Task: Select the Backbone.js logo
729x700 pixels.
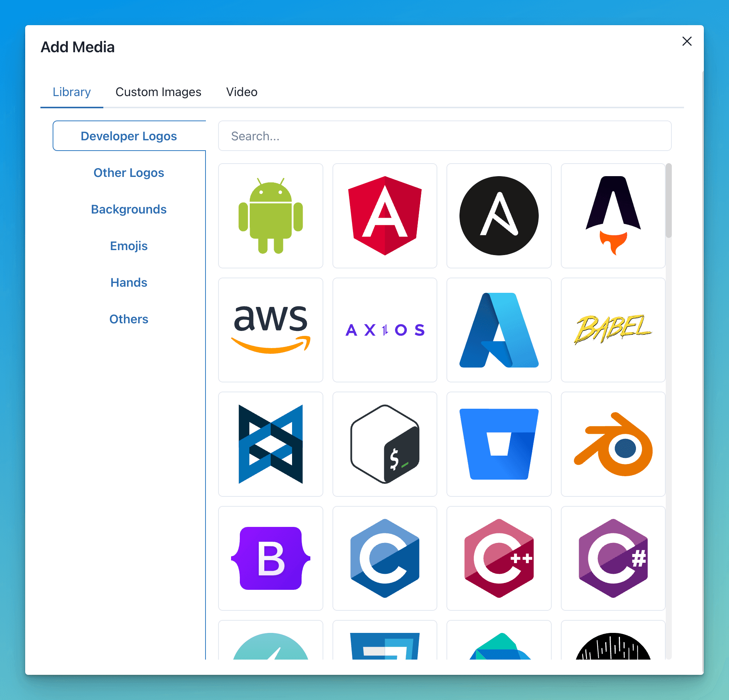Action: click(271, 444)
